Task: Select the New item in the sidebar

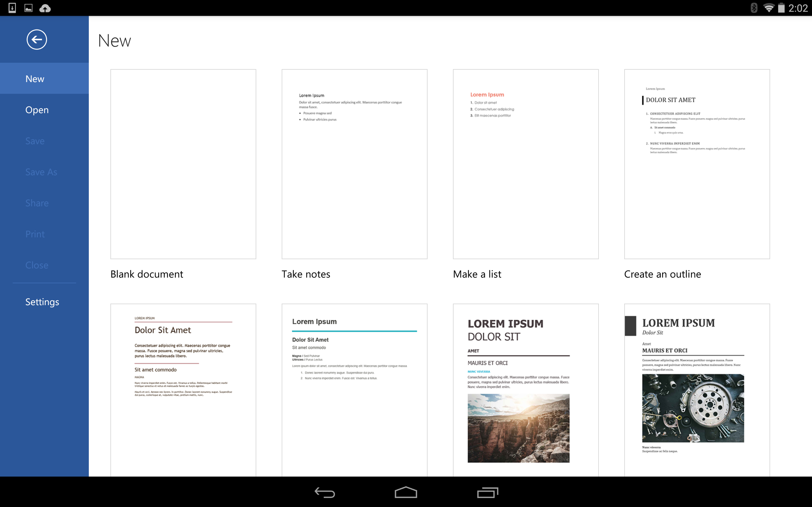Action: (35, 78)
